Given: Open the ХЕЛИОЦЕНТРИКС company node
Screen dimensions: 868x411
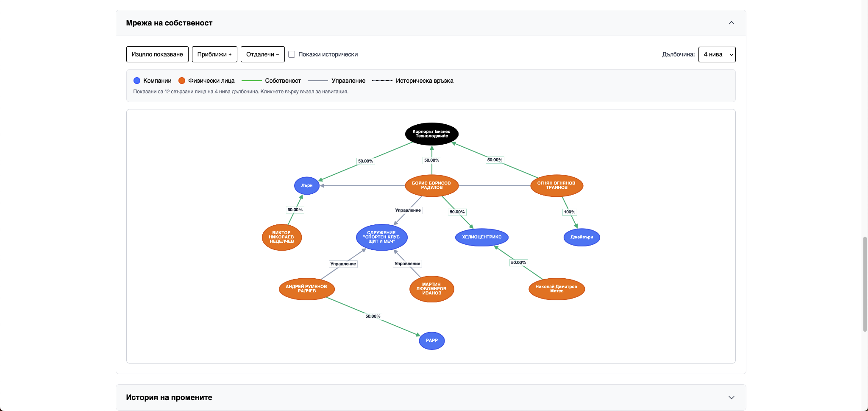Looking at the screenshot, I should [x=481, y=237].
